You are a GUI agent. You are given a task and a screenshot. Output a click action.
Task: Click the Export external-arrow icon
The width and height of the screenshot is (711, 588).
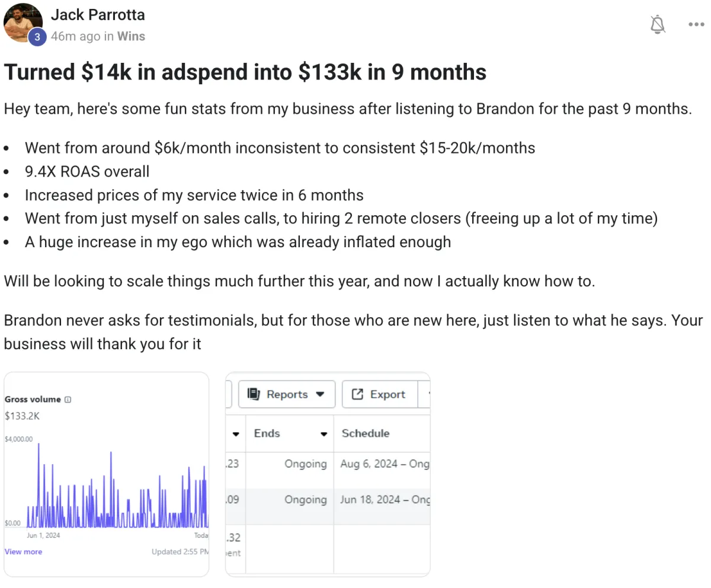357,395
